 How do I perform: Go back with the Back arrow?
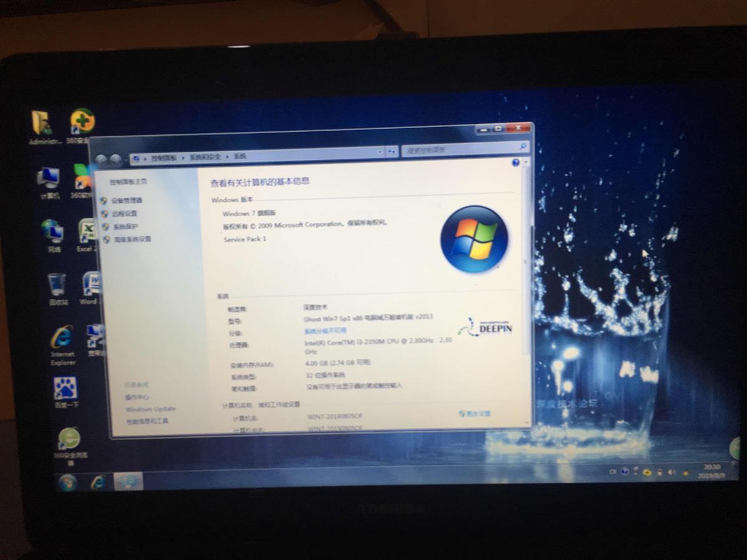point(101,160)
